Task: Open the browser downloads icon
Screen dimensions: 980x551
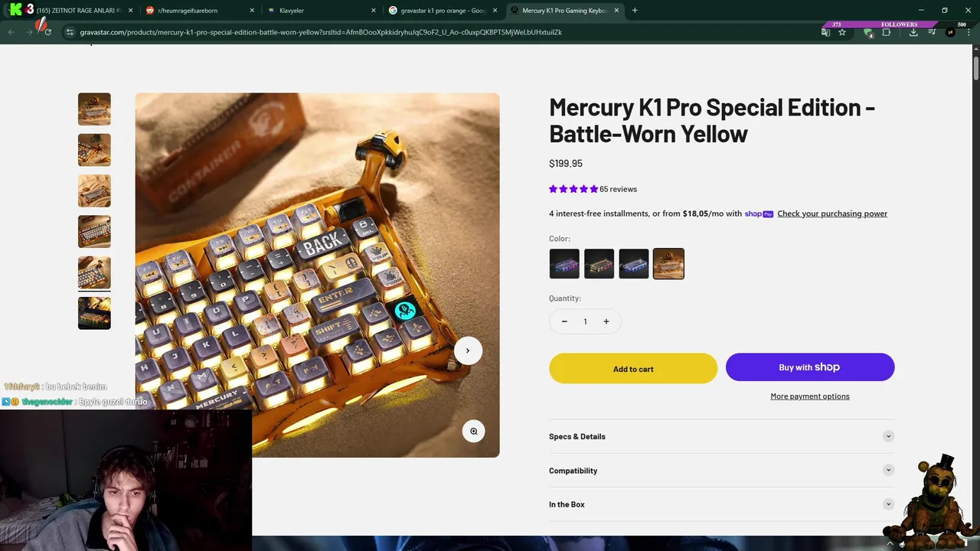Action: click(913, 32)
